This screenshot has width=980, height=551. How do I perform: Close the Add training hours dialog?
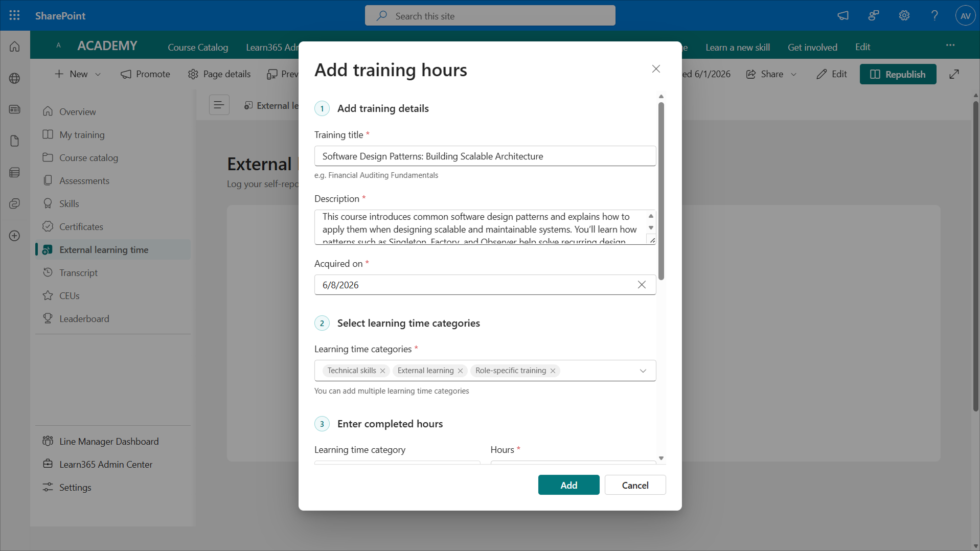coord(656,69)
